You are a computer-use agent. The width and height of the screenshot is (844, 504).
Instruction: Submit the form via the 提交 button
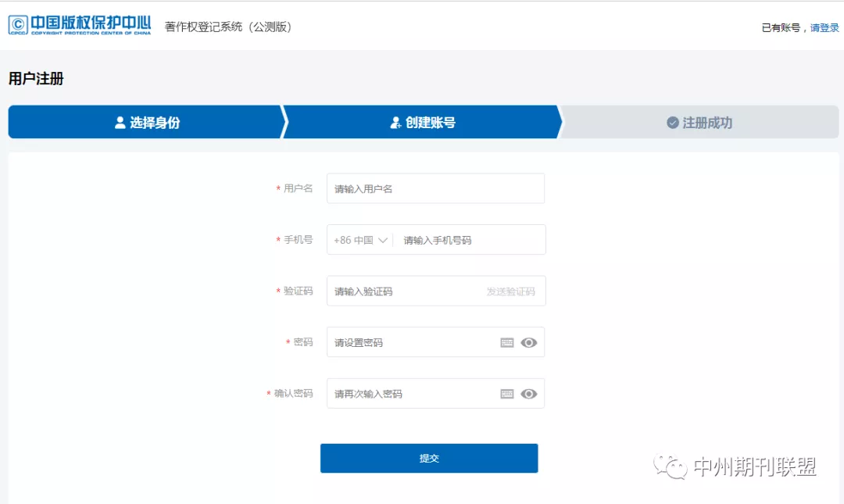click(428, 458)
